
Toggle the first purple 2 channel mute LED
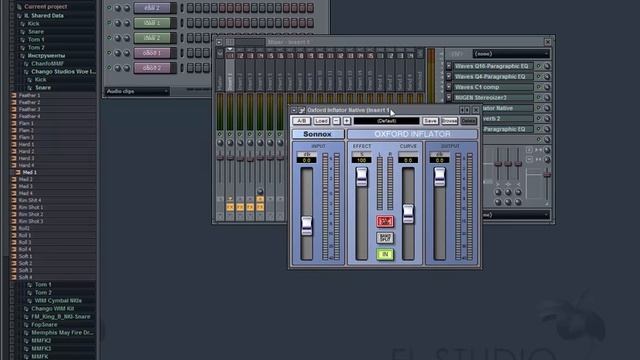(109, 8)
